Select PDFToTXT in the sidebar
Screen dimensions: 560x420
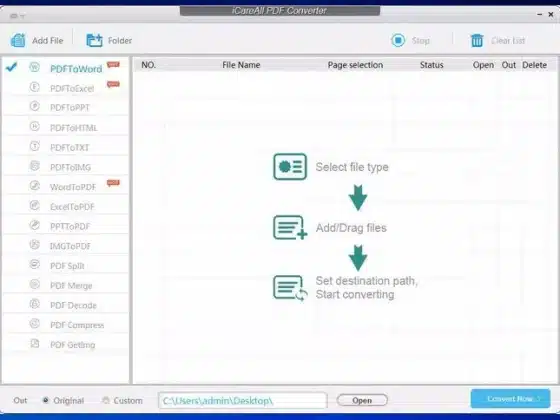(70, 148)
